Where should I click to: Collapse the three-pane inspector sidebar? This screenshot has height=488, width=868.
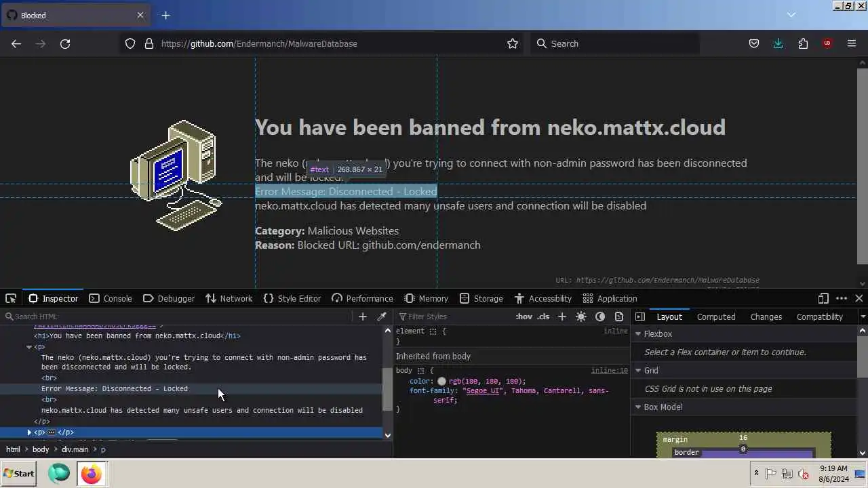point(640,317)
